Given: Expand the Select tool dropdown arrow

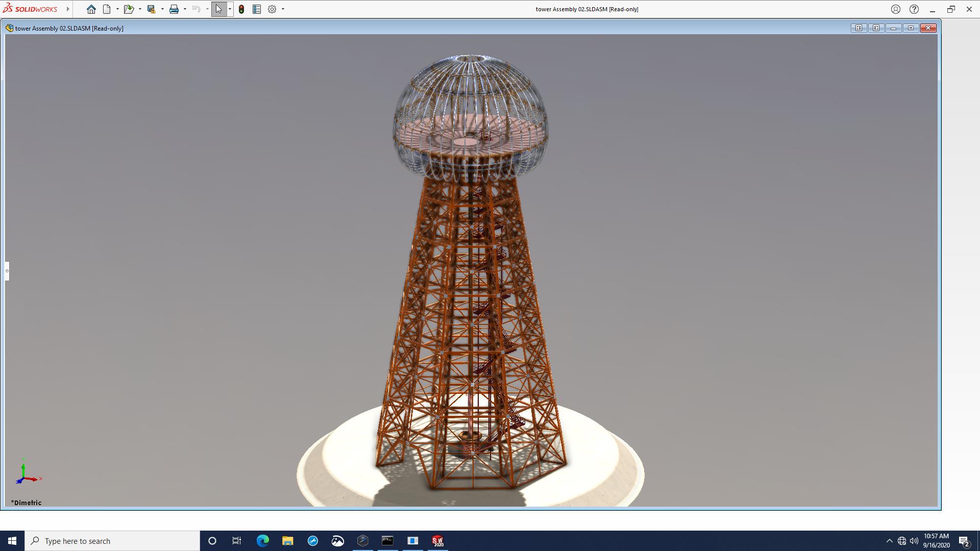Looking at the screenshot, I should [230, 9].
